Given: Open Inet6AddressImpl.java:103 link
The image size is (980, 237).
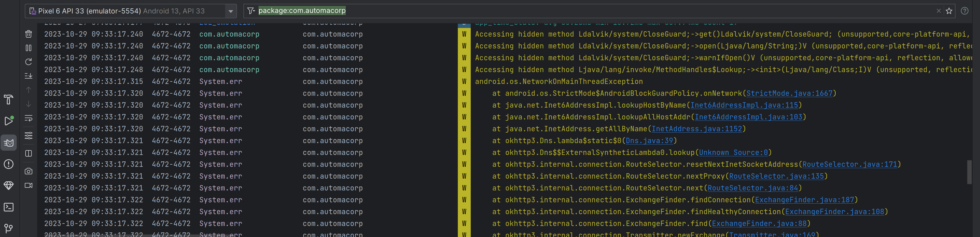Looking at the screenshot, I should (x=748, y=117).
